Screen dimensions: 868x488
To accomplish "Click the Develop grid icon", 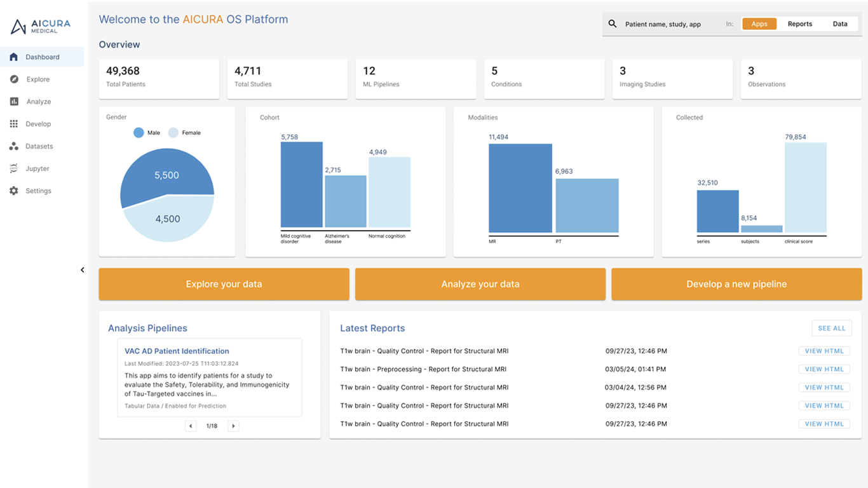I will (14, 124).
